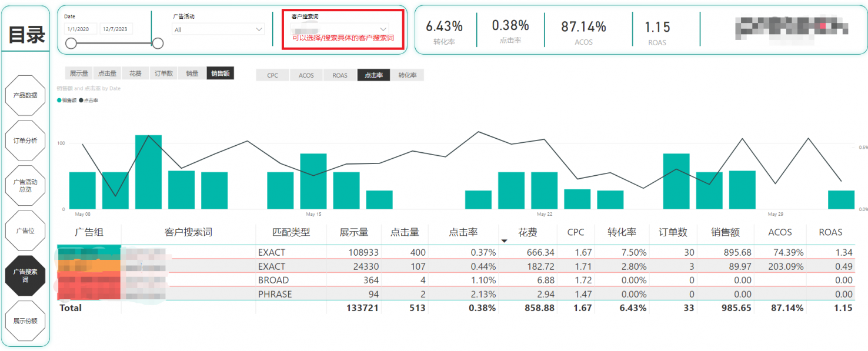868x351 pixels.
Task: Click the teal 销售额 legend marker
Action: tap(59, 101)
